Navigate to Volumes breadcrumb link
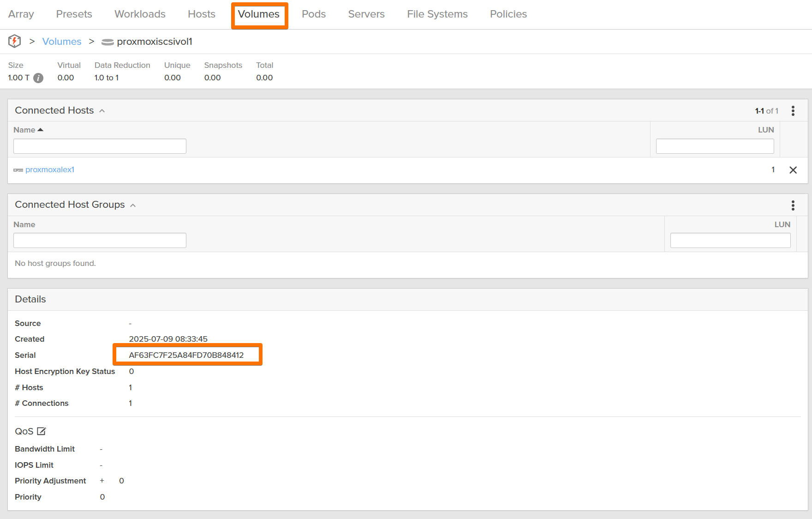This screenshot has height=519, width=812. (62, 42)
